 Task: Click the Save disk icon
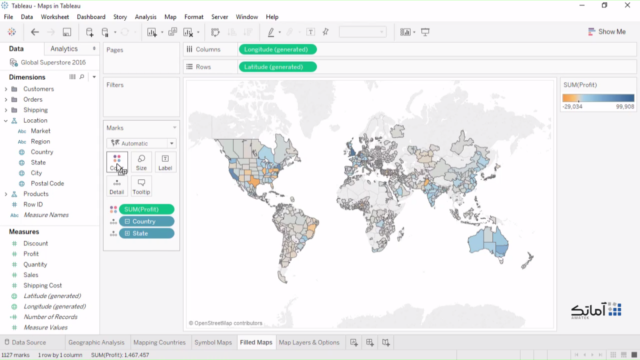click(67, 32)
